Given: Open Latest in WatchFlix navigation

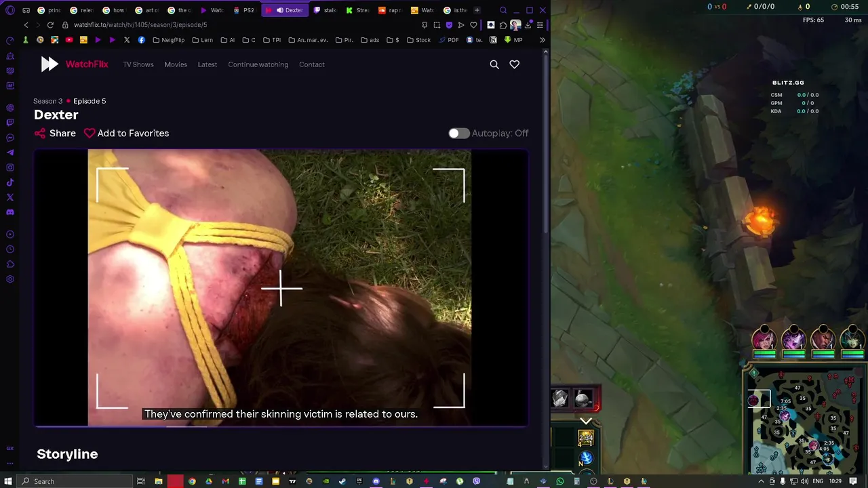Looking at the screenshot, I should click(x=208, y=64).
